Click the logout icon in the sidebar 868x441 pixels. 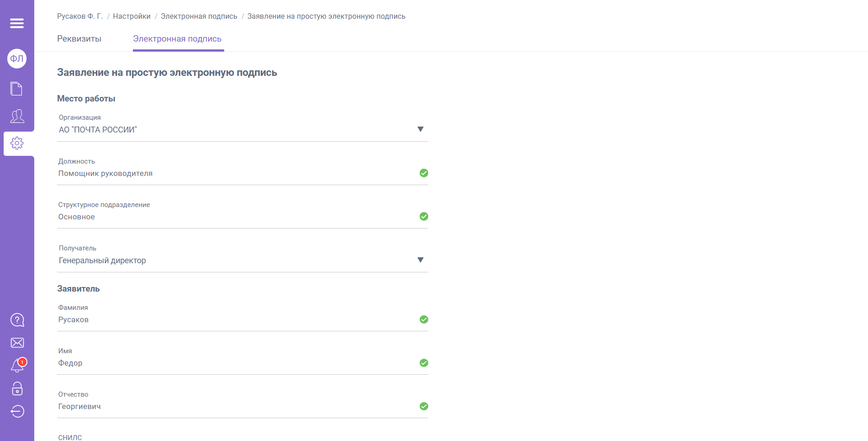pos(17,411)
